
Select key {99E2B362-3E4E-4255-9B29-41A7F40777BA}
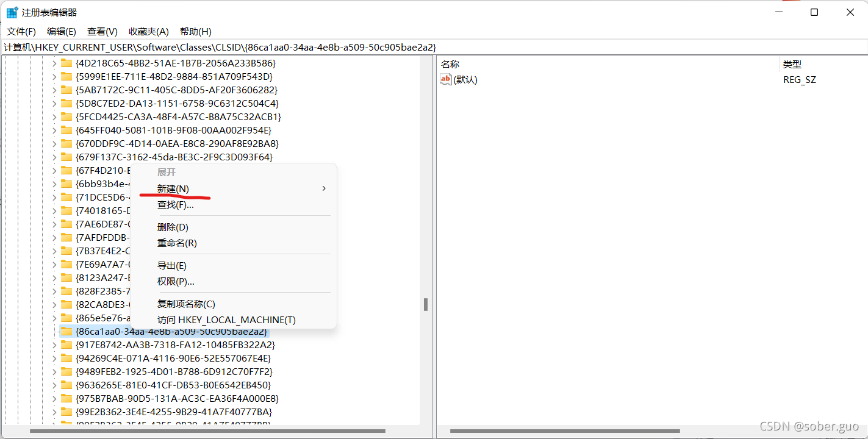pyautogui.click(x=174, y=412)
